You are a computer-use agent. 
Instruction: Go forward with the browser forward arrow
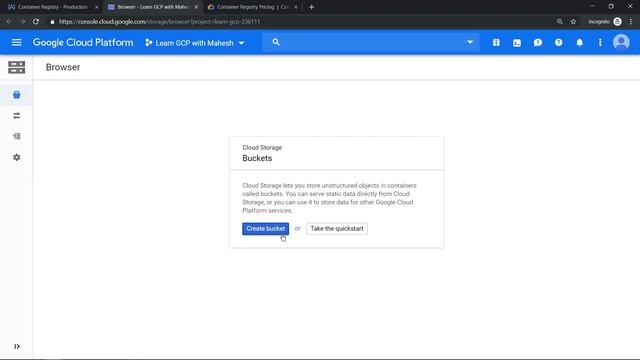point(22,22)
